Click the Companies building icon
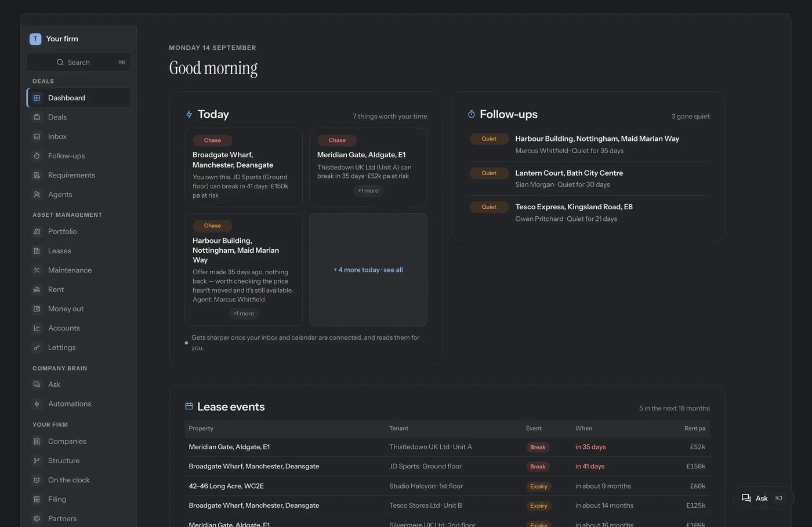This screenshot has width=812, height=527. 37,441
